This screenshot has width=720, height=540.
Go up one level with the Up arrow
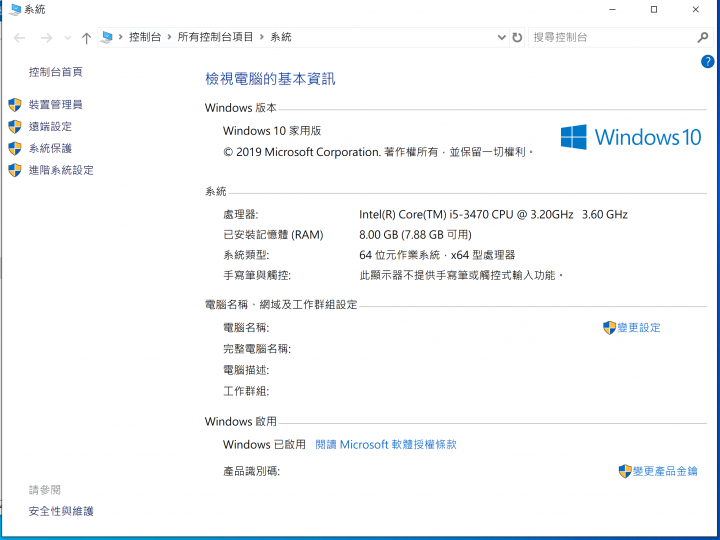(x=86, y=38)
